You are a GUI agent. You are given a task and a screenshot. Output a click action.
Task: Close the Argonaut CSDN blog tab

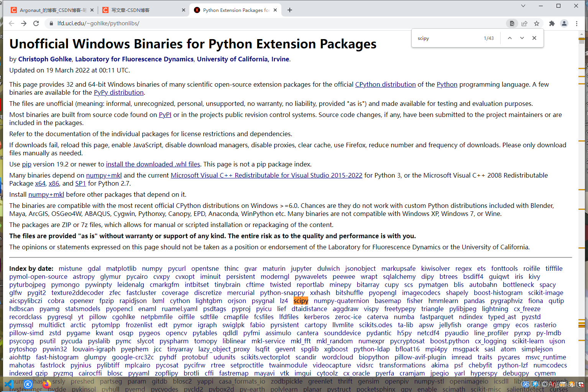coord(92,10)
